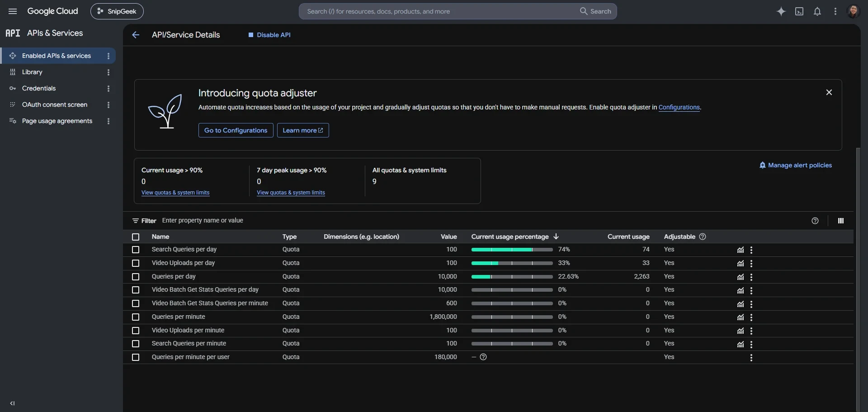Check Video Batch Get Stats Queries per minute row
Viewport: 868px width, 412px height.
pyautogui.click(x=136, y=303)
